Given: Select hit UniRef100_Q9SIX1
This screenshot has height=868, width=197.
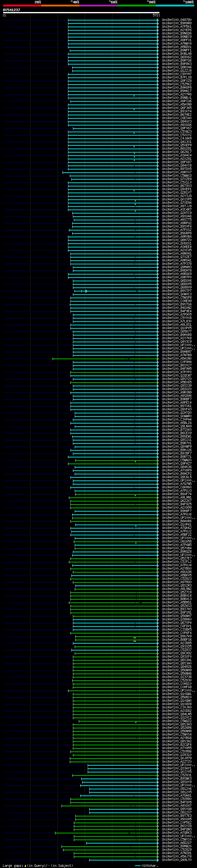Looking at the screenshot, I should pyautogui.click(x=177, y=440).
